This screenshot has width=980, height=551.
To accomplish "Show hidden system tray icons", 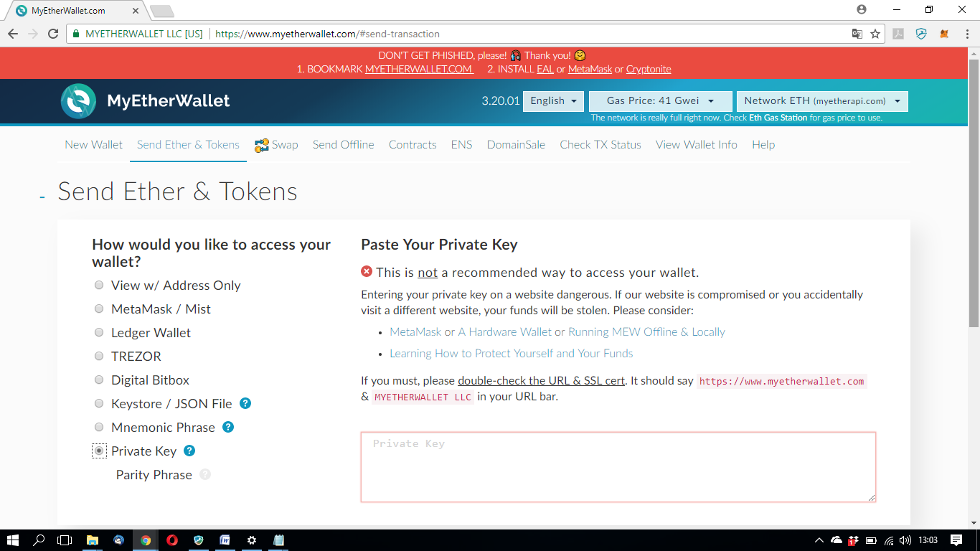I will tap(819, 540).
